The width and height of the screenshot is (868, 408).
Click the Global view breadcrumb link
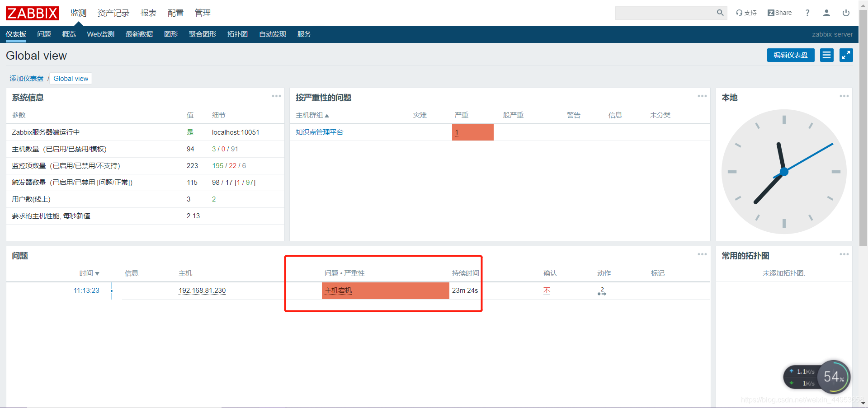point(71,79)
